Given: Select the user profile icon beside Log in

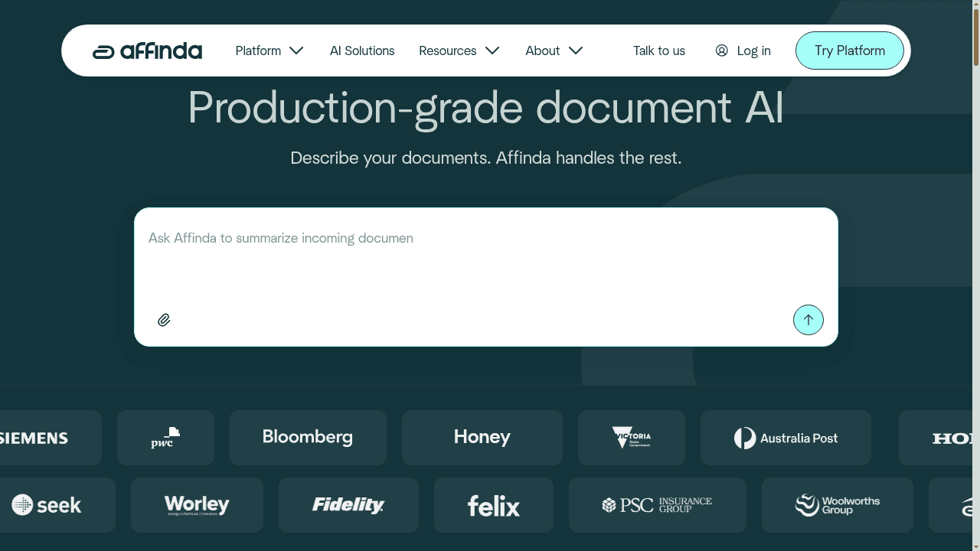Looking at the screenshot, I should (x=721, y=51).
